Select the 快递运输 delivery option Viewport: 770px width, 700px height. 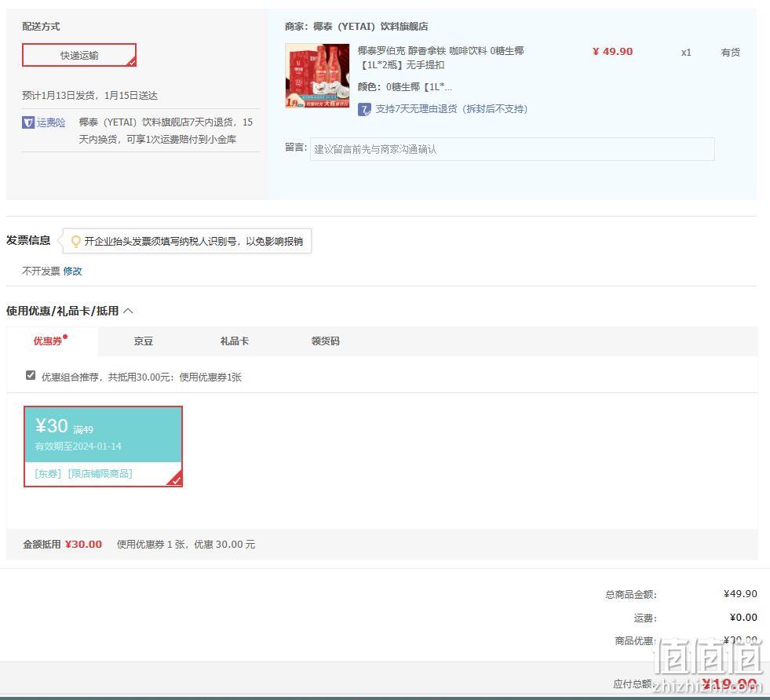(x=79, y=55)
